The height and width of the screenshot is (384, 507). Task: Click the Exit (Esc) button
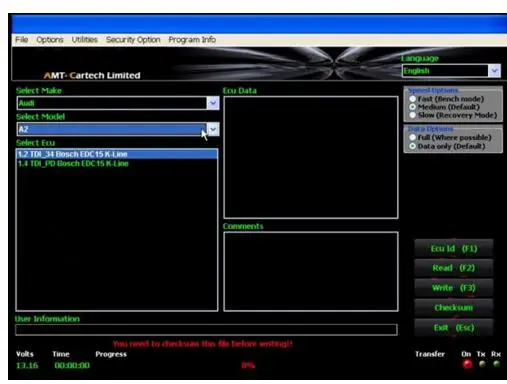click(454, 328)
